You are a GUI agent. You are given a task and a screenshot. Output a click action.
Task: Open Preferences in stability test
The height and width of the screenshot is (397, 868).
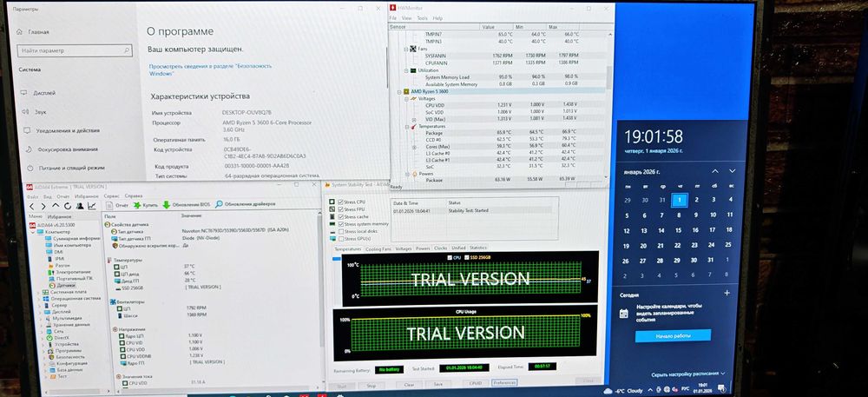[503, 382]
